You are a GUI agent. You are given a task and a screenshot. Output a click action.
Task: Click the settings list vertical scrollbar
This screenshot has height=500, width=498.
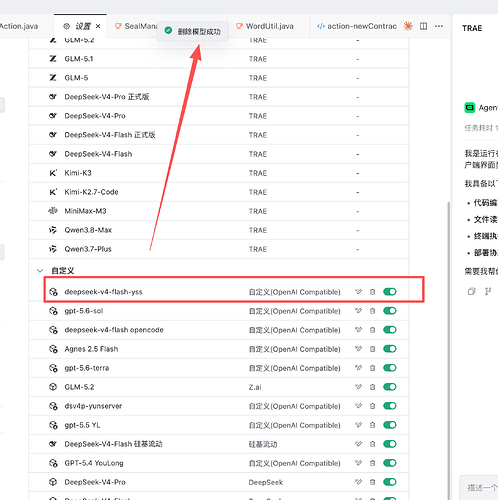(x=448, y=350)
